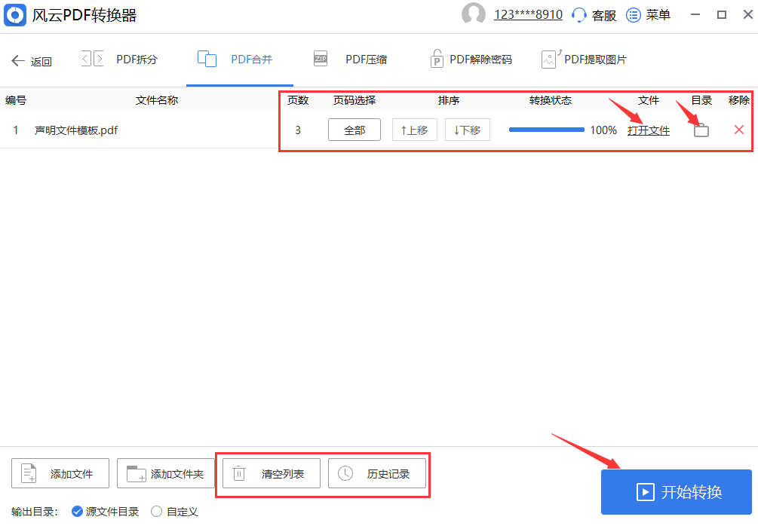Image resolution: width=758 pixels, height=532 pixels.
Task: Open the PDF提取图片 tab
Action: tap(584, 60)
